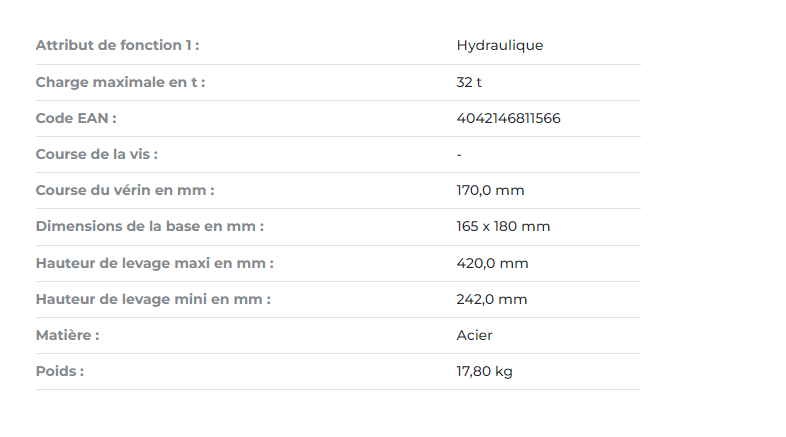The height and width of the screenshot is (437, 786).
Task: Click the 'Hauteur de levage mini en mm' label
Action: (153, 299)
